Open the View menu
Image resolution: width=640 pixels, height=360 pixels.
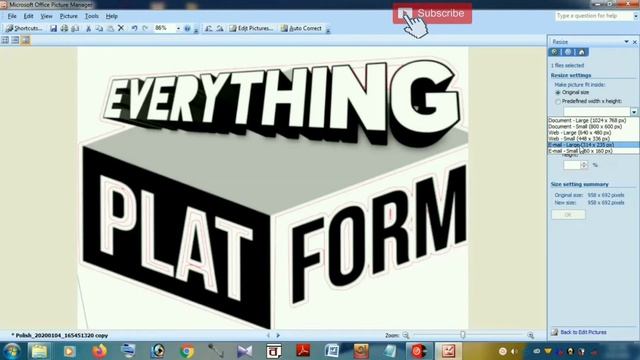coord(46,16)
